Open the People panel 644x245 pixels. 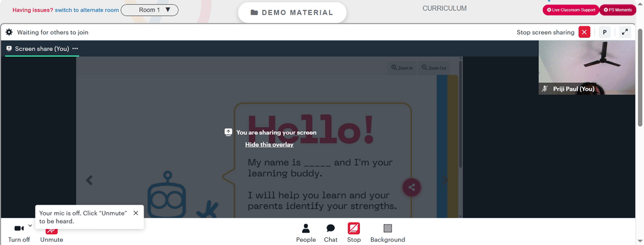coord(306,233)
